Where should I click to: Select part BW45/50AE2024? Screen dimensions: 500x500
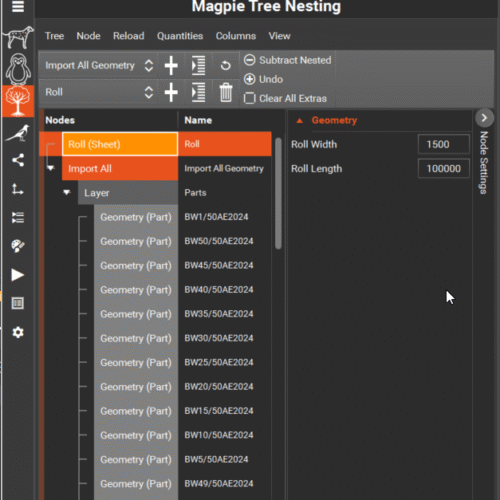(x=219, y=265)
